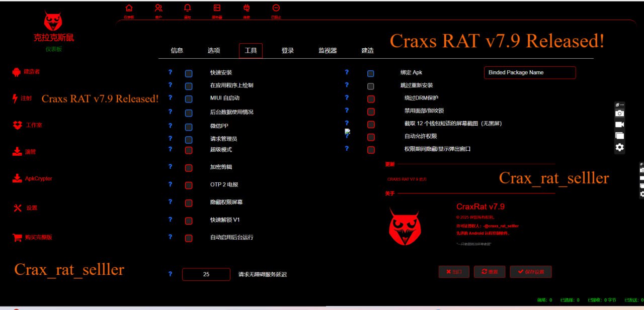Screen dimensions: 644x310
Task: Switch to the 选项 tab
Action: (x=213, y=50)
